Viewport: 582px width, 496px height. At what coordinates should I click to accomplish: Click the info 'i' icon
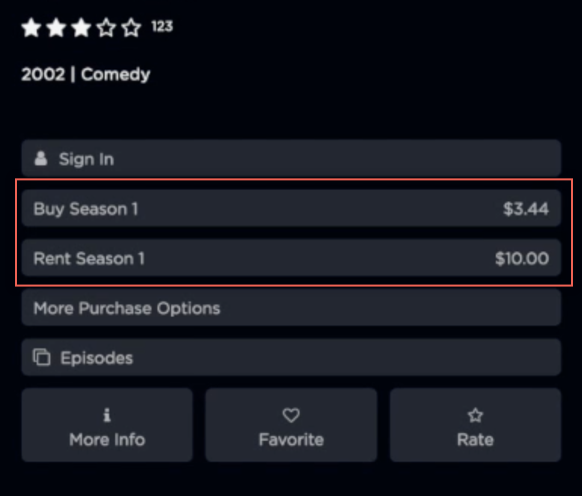click(107, 415)
